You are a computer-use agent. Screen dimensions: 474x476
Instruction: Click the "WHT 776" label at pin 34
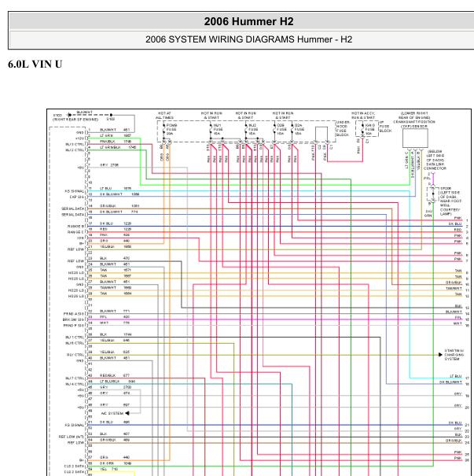coord(115,323)
